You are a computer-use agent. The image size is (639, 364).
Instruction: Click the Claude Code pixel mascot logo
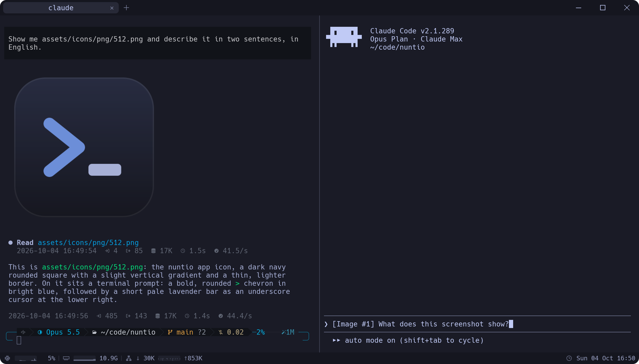click(344, 37)
